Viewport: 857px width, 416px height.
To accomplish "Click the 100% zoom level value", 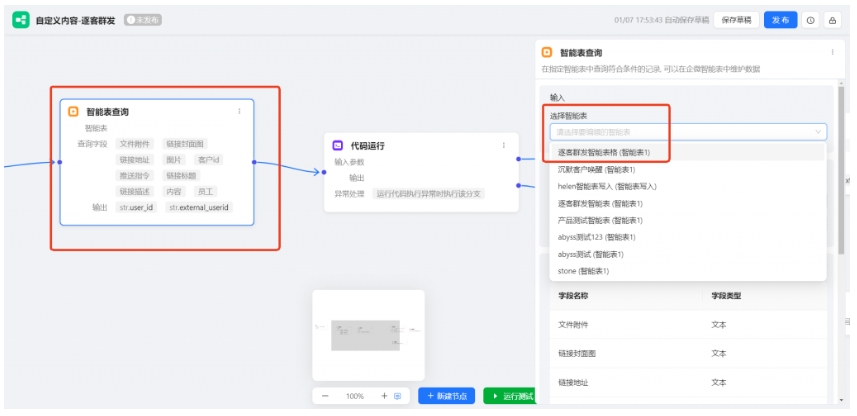I will (355, 396).
